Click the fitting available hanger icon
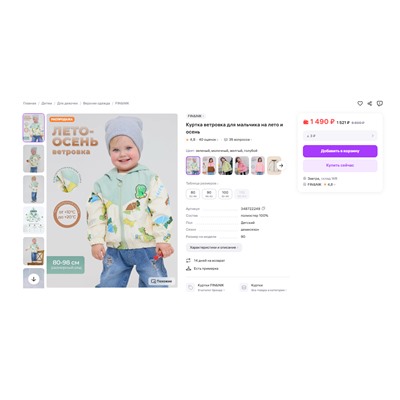This screenshot has height=400, width=400. point(188,268)
